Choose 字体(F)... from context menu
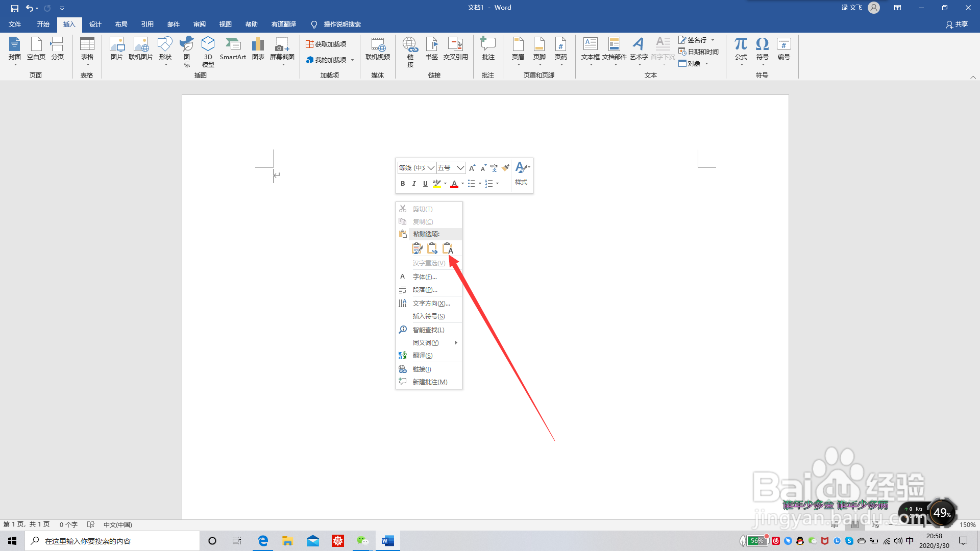The image size is (980, 551). 425,277
